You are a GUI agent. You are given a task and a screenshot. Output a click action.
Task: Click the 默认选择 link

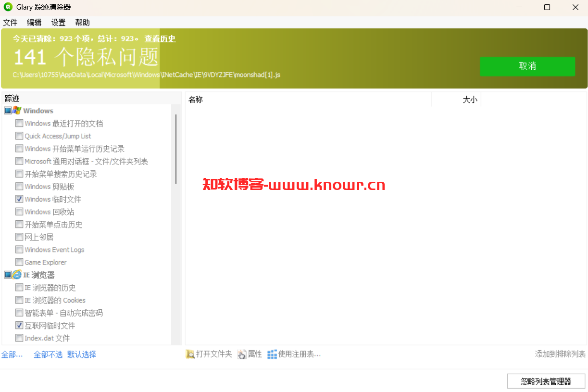click(x=82, y=354)
